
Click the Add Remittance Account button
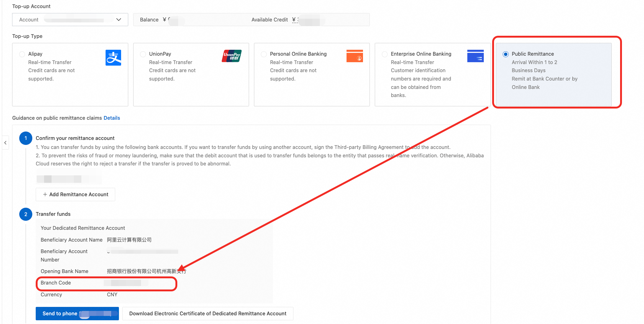coord(75,194)
